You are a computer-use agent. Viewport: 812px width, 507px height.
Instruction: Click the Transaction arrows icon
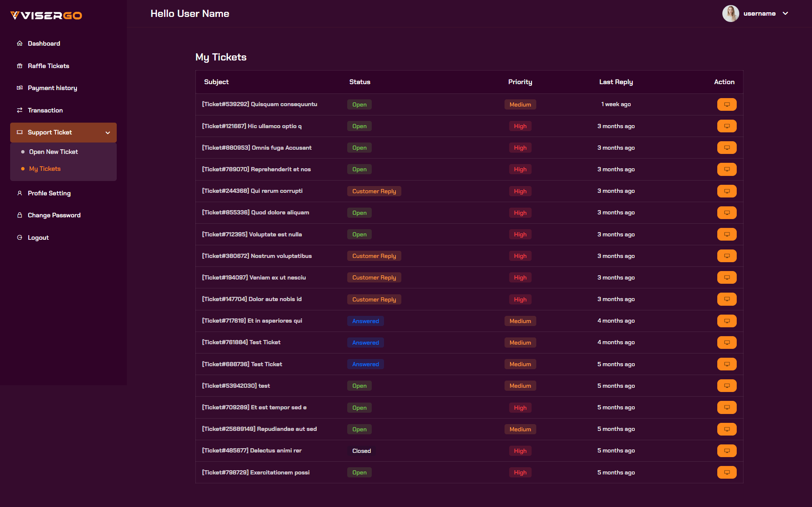coord(19,110)
